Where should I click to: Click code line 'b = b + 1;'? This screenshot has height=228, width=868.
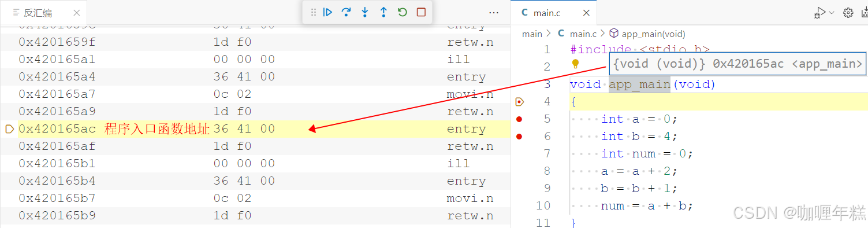coord(639,189)
